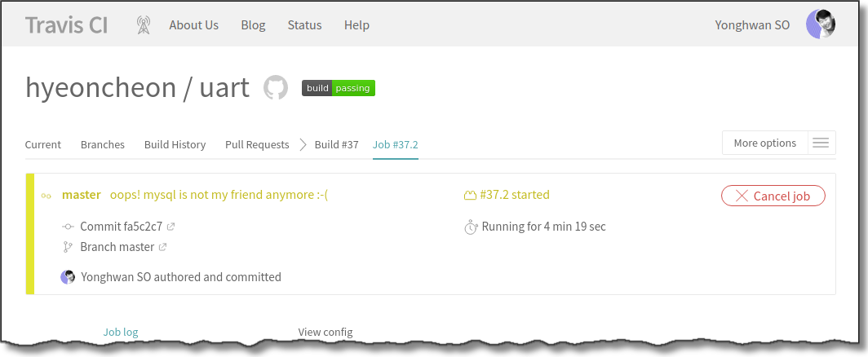This screenshot has width=868, height=357.
Task: Switch to the Current tab
Action: 43,144
